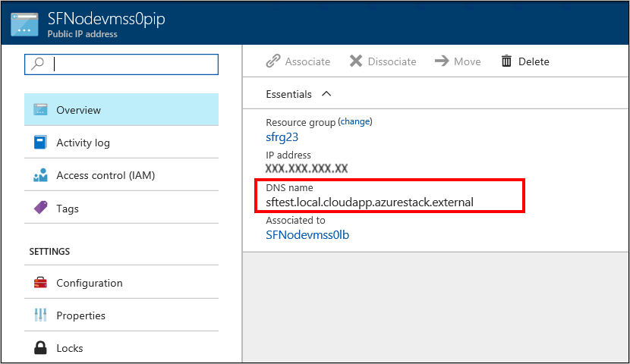Click the Public IP address subtitle text
Screen dimensions: 630x364
83,34
